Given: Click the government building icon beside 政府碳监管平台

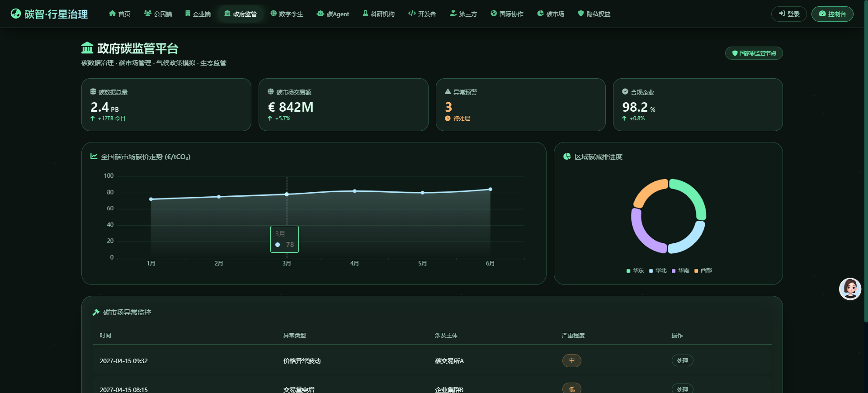Looking at the screenshot, I should coord(87,47).
